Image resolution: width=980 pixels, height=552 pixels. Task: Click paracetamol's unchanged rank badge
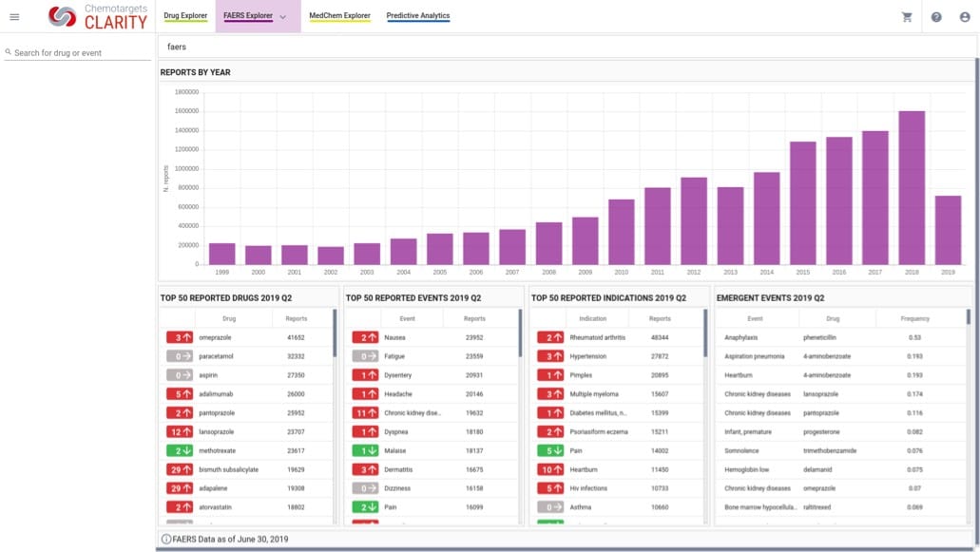point(180,356)
